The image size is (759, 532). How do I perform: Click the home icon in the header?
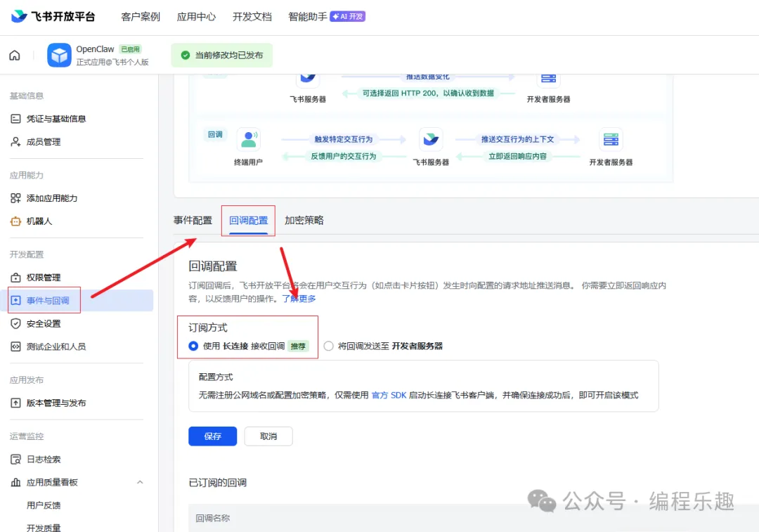pyautogui.click(x=15, y=56)
